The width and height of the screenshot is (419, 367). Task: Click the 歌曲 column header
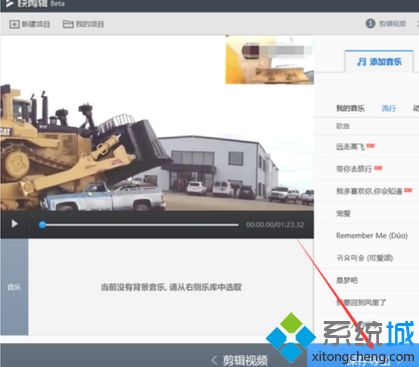(343, 126)
